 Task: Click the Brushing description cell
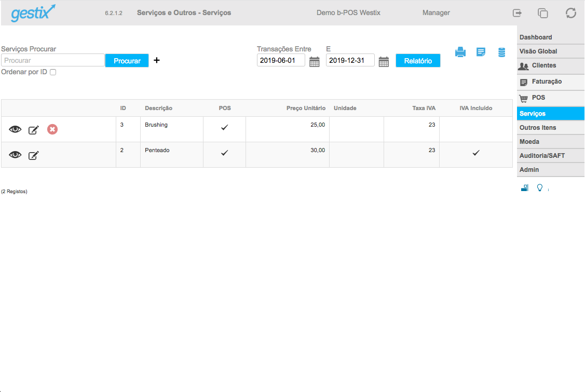(172, 129)
